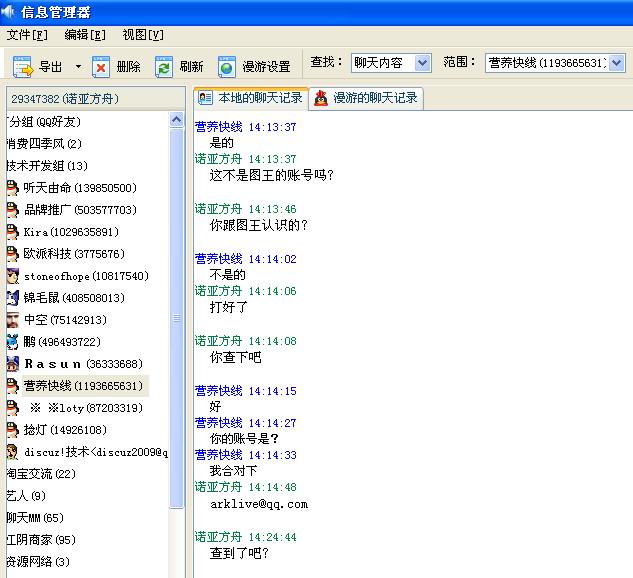633x578 pixels.
Task: Select contact name 欧派科技(3775676)
Action: tap(74, 254)
